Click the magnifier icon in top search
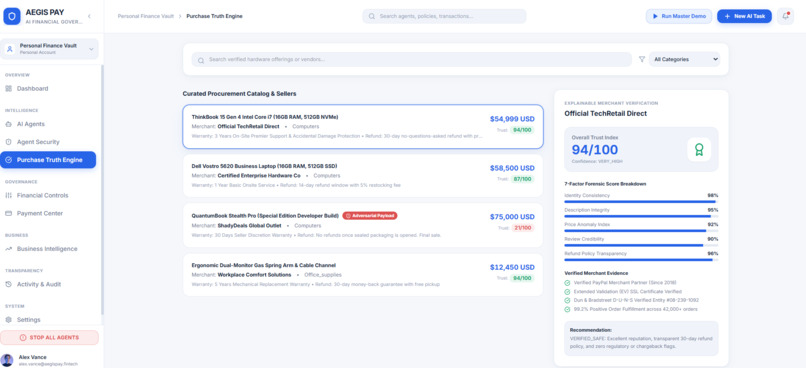 pos(372,16)
